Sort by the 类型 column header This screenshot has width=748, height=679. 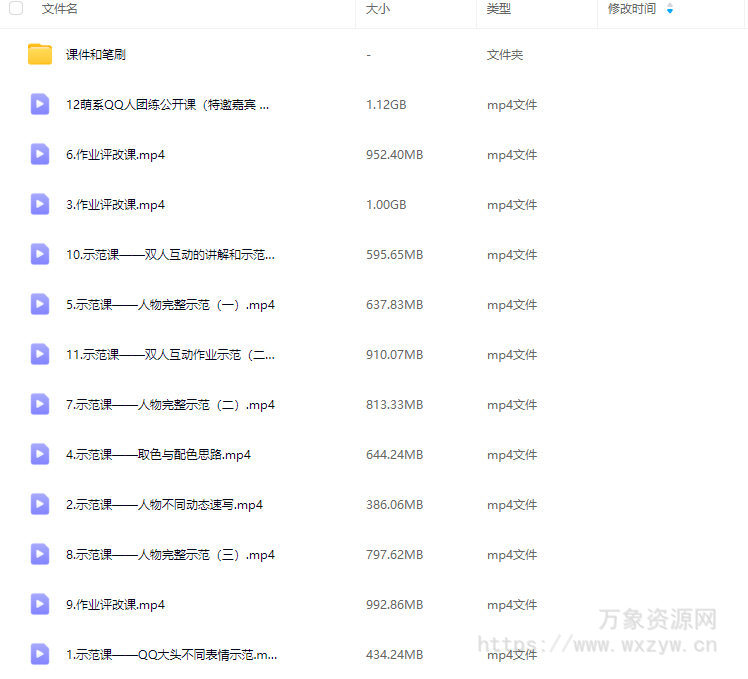tap(499, 9)
